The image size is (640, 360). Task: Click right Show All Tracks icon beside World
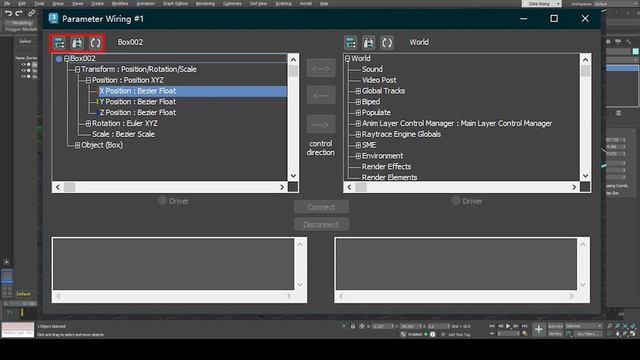pos(351,42)
